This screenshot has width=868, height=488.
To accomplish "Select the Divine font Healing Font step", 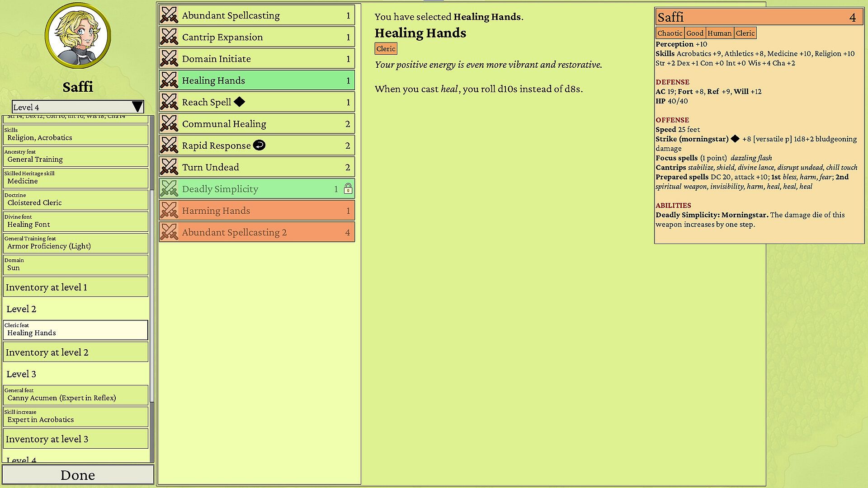I will click(x=75, y=221).
